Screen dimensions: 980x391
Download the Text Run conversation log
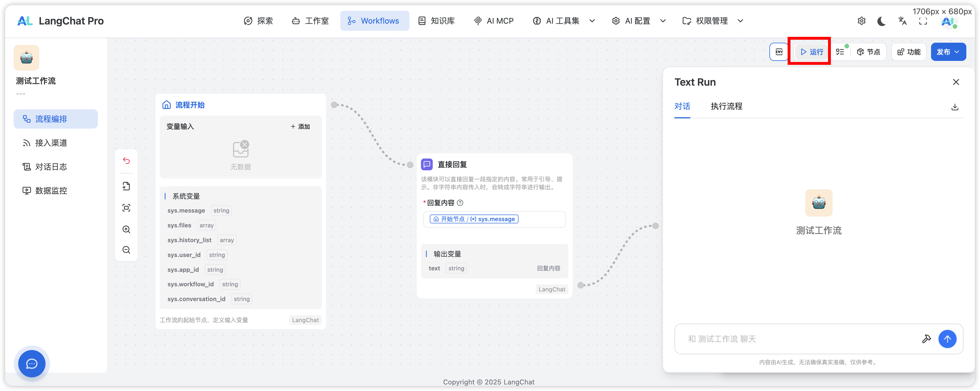[x=954, y=107]
